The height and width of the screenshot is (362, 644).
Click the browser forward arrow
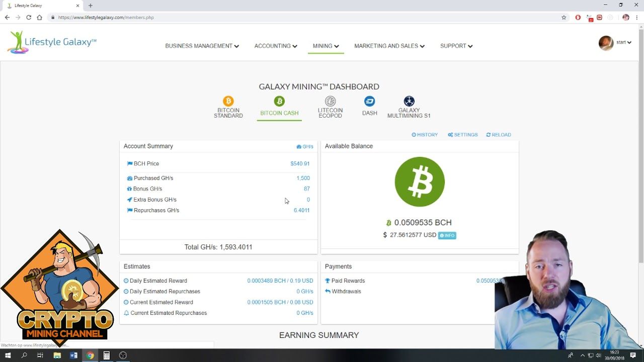click(18, 17)
